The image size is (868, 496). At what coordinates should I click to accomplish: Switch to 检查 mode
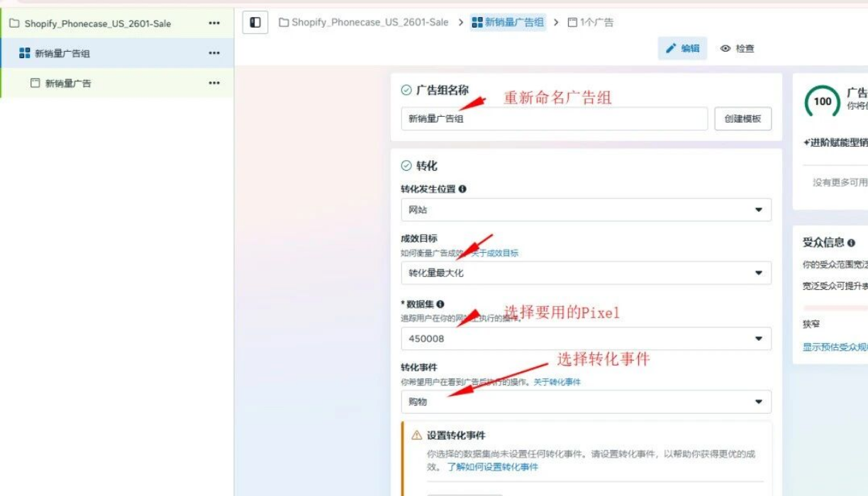pyautogui.click(x=738, y=49)
